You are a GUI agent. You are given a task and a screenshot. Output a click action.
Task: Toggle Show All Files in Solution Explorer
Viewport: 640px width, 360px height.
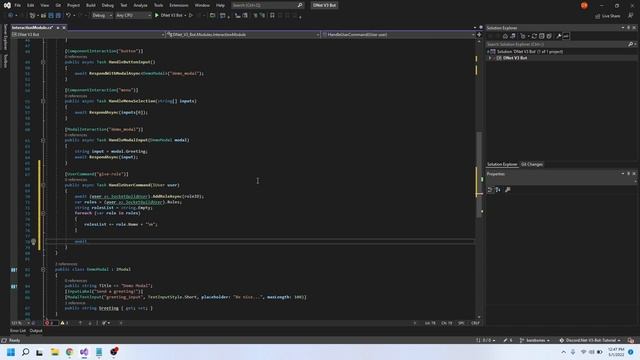549,36
